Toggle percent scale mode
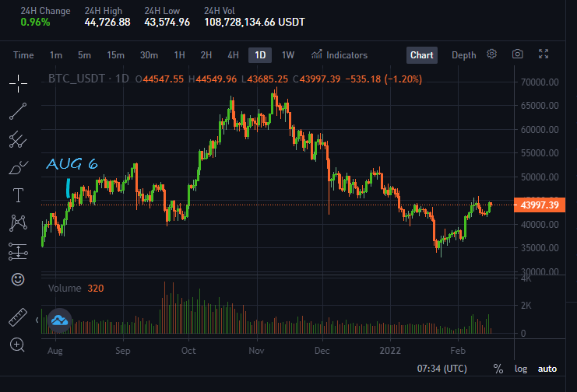577x392 pixels. point(498,369)
